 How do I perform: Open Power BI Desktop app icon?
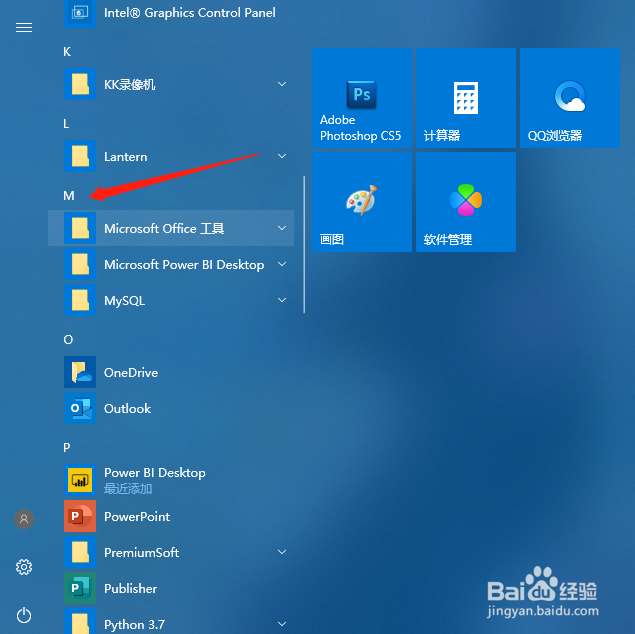point(80,480)
